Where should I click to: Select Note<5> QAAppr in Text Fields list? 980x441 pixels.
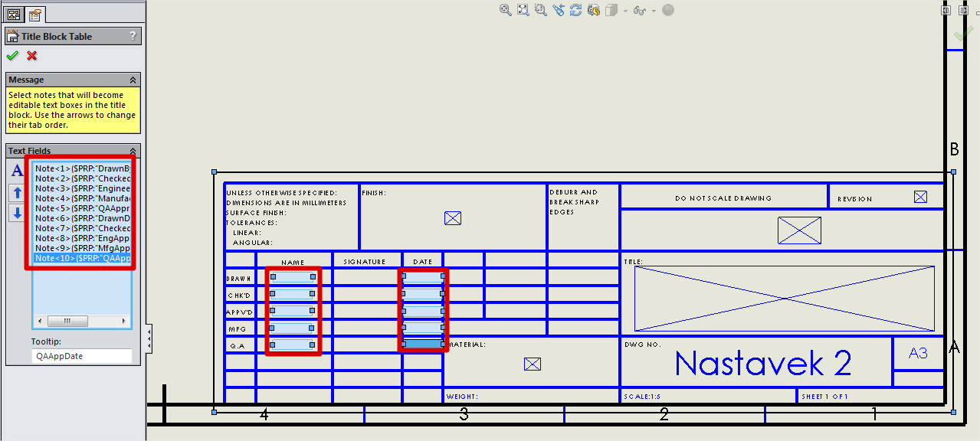pos(83,208)
